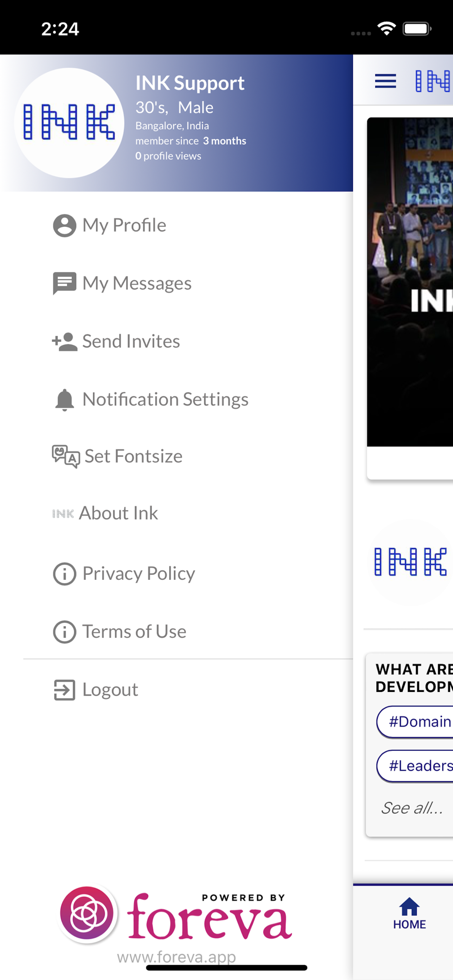Click the INK profile avatar circle

coord(69,123)
